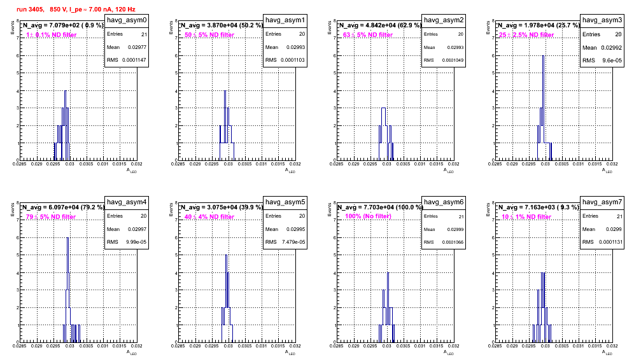Click the N_avg = 7.163e+03 label
Image resolution: width=634 pixels, height=364 pixels.
539,207
